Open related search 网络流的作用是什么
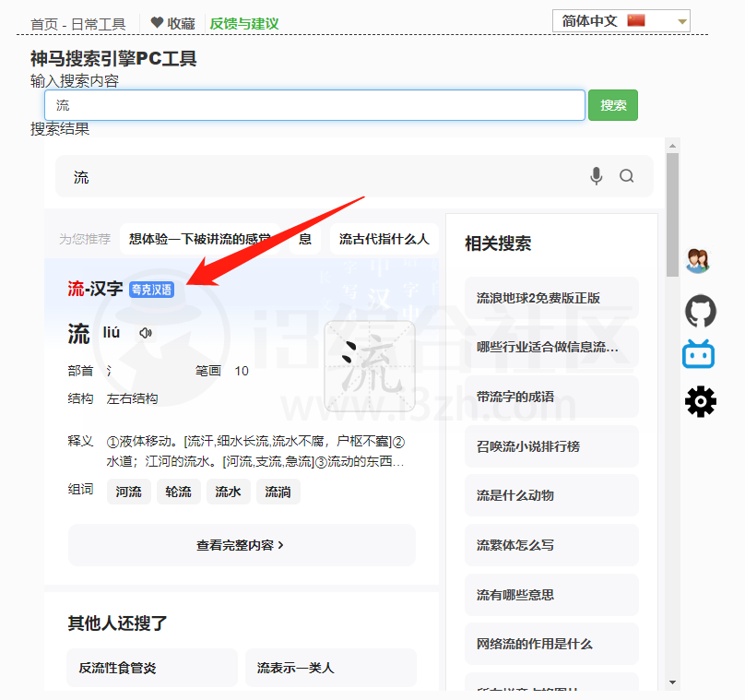The image size is (745, 700). click(x=551, y=644)
